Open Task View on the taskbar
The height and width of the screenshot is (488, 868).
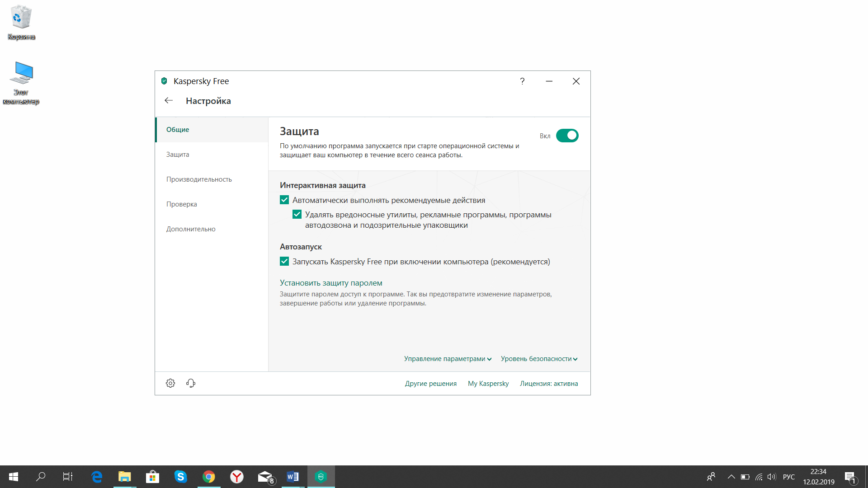68,477
